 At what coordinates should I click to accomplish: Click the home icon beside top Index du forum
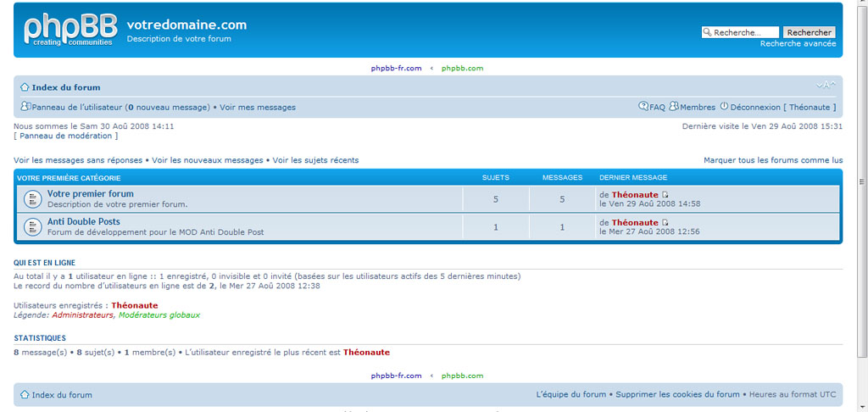pos(25,87)
